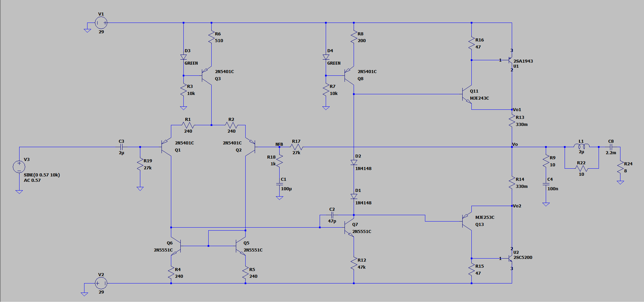Click the '1k' value of R18
The image size is (644, 302).
coord(273,164)
